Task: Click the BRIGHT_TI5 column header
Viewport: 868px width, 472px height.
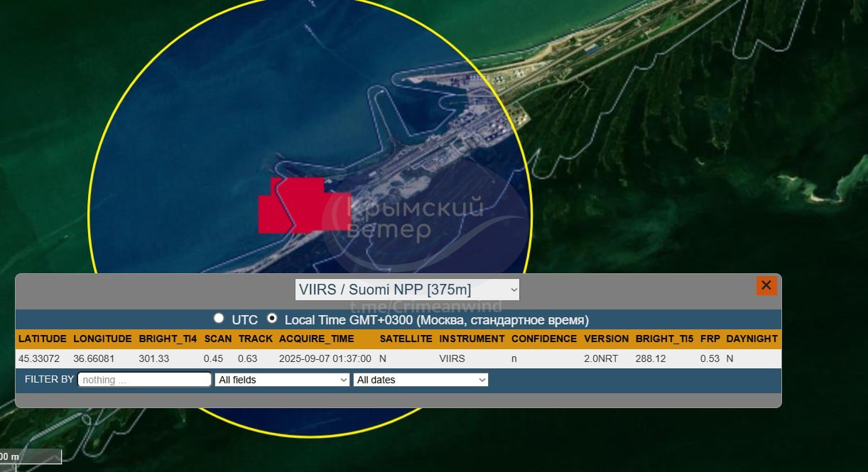Action: tap(665, 339)
